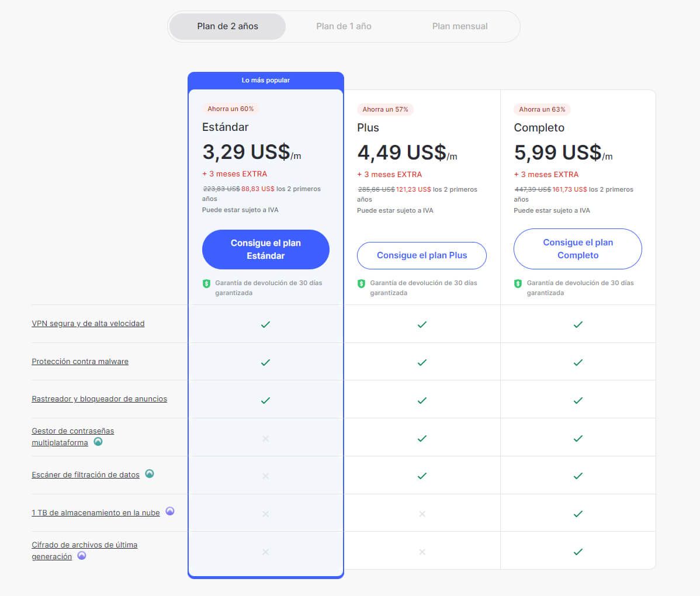Click the Plus plan title
The image size is (700, 596).
(x=368, y=128)
